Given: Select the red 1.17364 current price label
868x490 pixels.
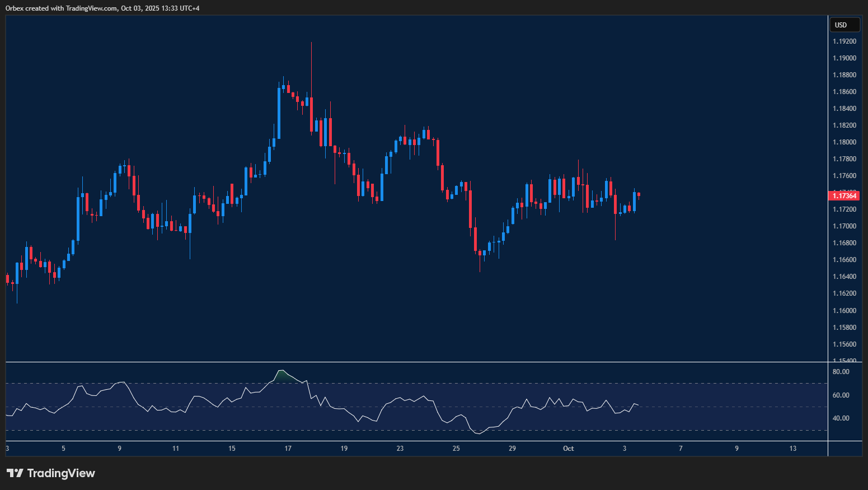Looking at the screenshot, I should pyautogui.click(x=844, y=195).
